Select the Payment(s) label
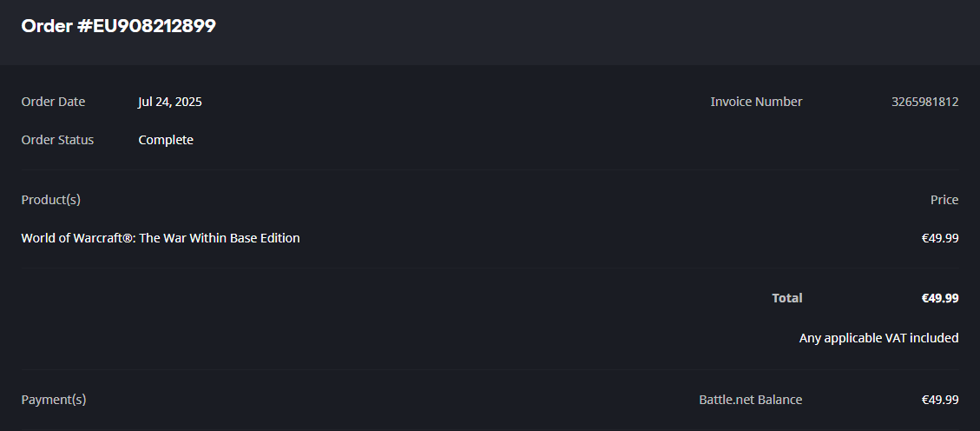 (54, 400)
